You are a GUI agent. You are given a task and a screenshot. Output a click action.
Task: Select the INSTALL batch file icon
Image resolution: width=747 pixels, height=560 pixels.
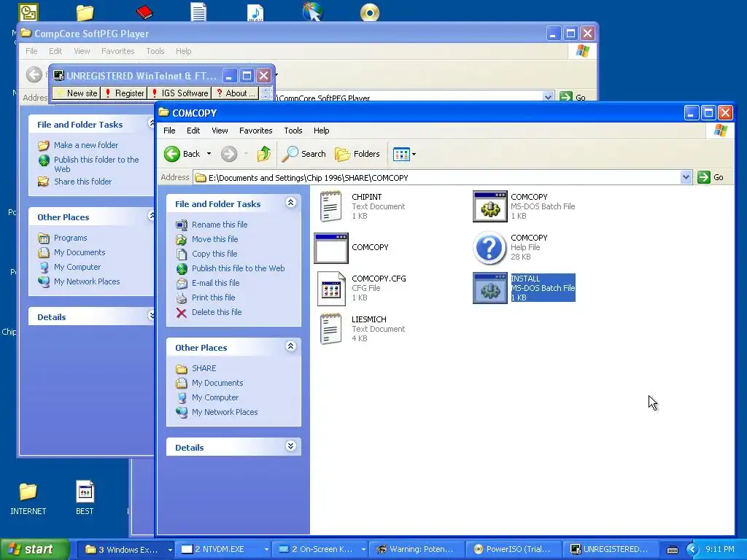point(489,288)
